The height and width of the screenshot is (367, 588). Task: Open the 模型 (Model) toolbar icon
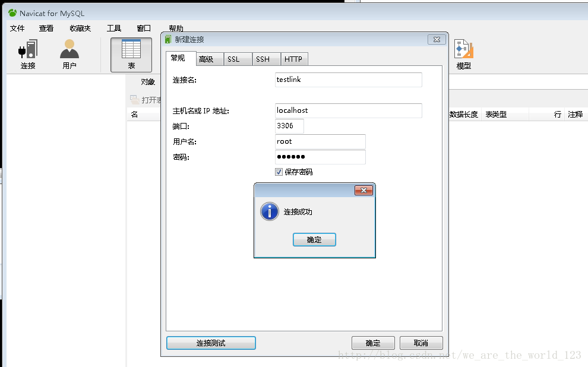[x=463, y=55]
